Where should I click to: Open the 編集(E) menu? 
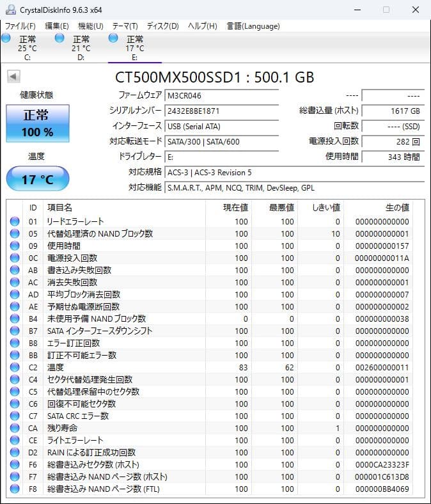pos(57,26)
